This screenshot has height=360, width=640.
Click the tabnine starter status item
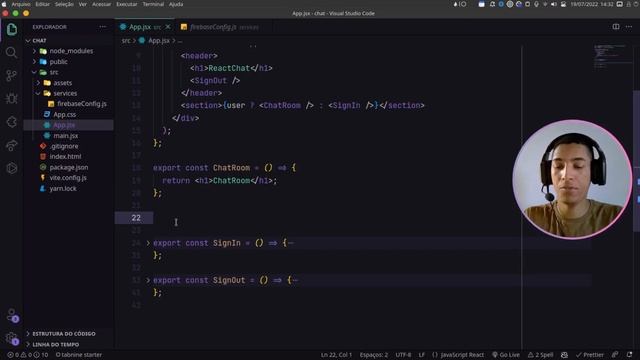[x=79, y=355]
